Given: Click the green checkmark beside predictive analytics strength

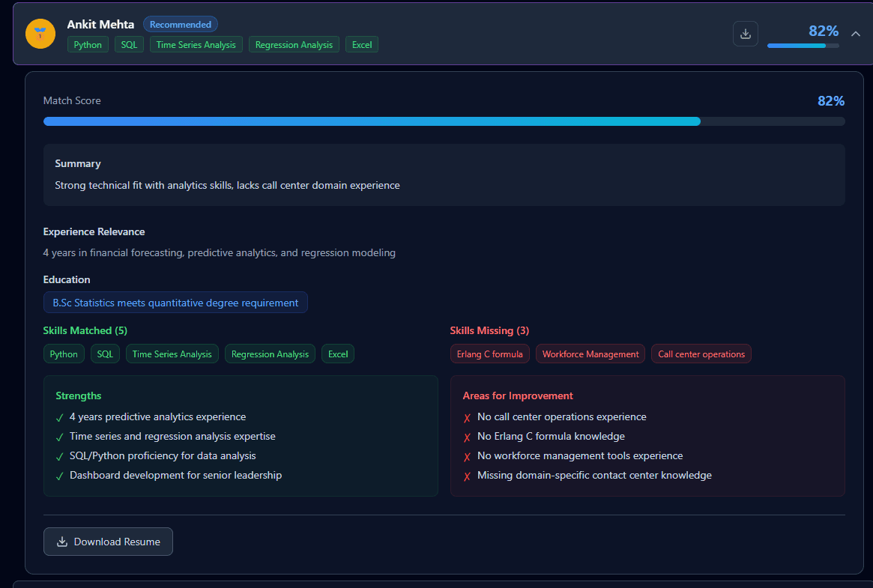Looking at the screenshot, I should 59,416.
